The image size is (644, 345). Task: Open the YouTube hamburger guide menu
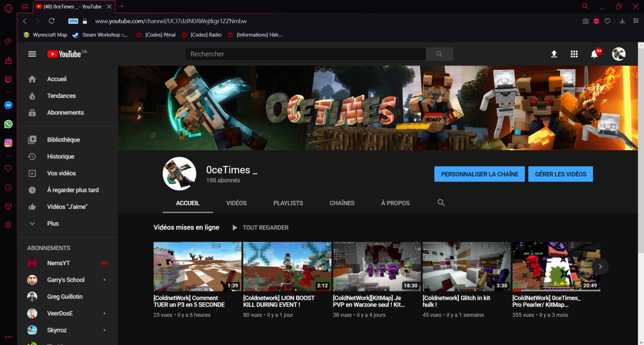[x=32, y=54]
